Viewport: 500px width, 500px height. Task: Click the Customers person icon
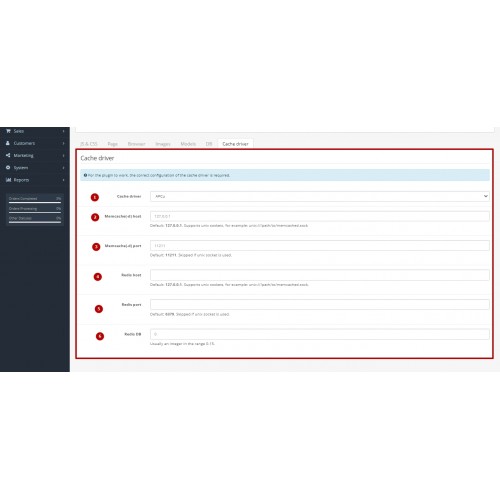coord(8,143)
